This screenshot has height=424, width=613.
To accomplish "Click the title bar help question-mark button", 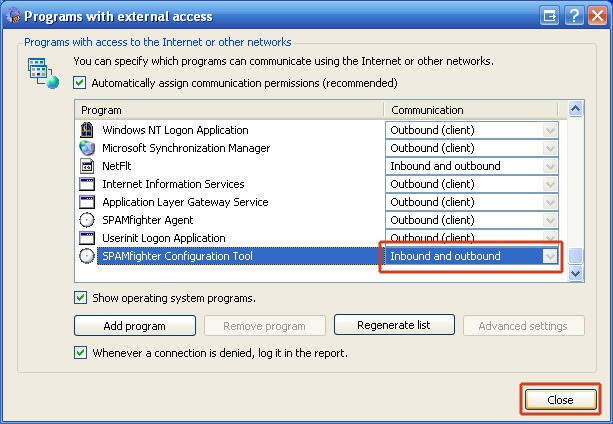I will 574,16.
